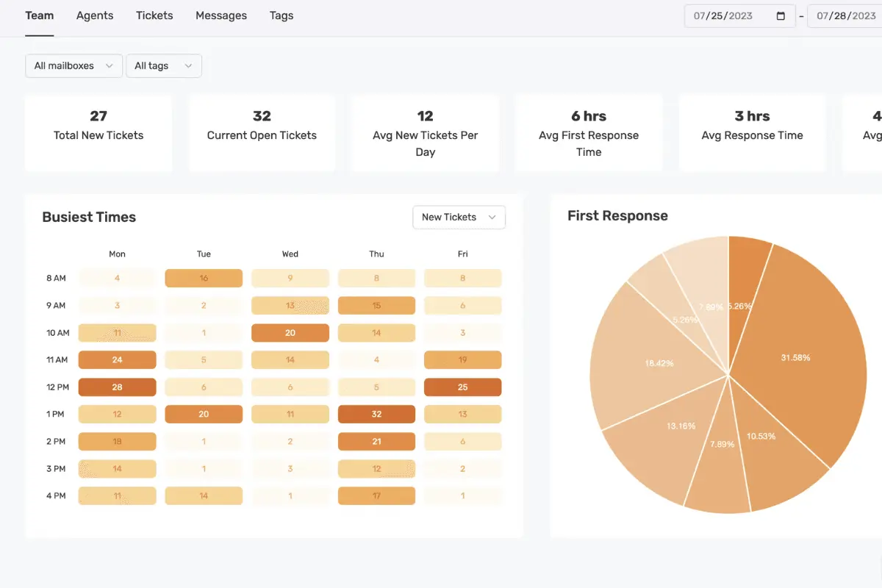
Task: Click the end date field 07/28/2023
Action: (845, 16)
